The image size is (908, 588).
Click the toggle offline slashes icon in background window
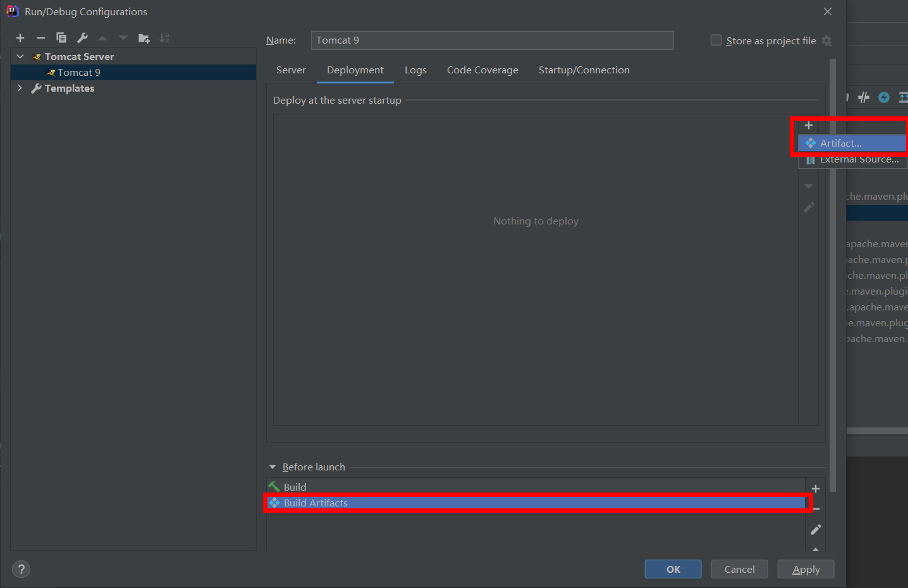coord(864,97)
